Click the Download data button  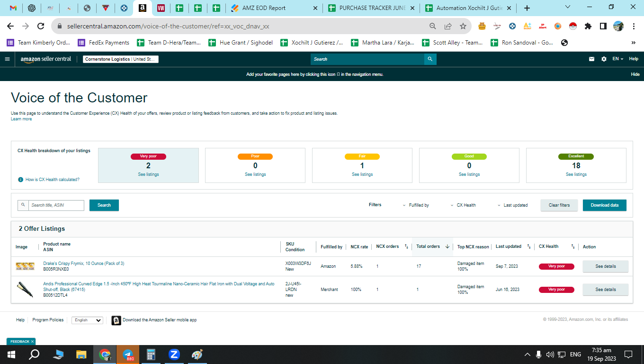pyautogui.click(x=605, y=205)
